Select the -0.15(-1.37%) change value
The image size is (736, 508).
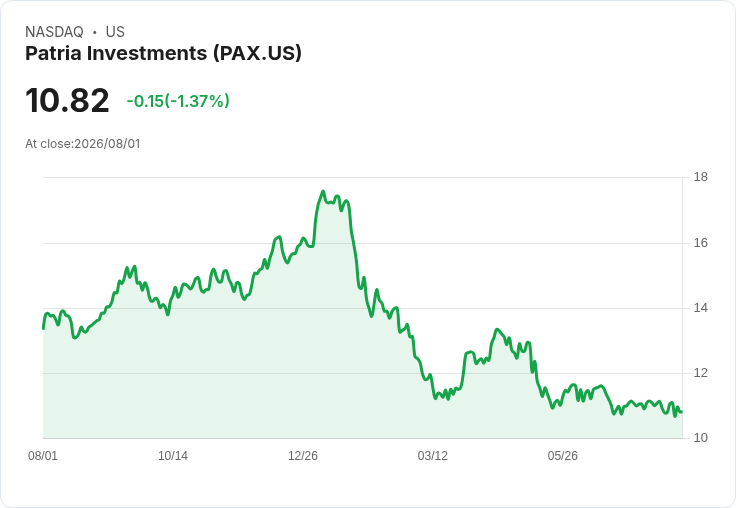(x=178, y=101)
